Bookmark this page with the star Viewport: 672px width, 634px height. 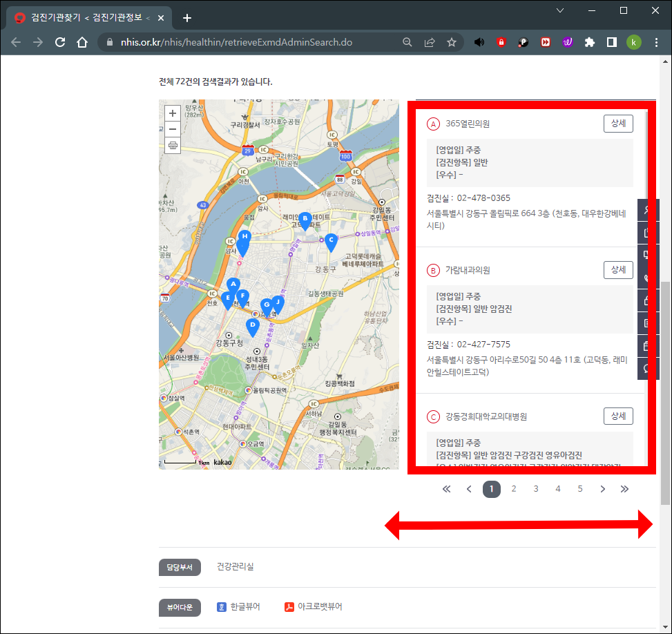coord(451,42)
